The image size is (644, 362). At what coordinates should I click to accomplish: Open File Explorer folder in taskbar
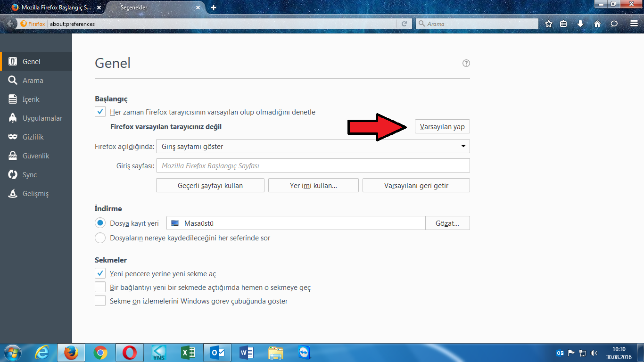pyautogui.click(x=276, y=352)
